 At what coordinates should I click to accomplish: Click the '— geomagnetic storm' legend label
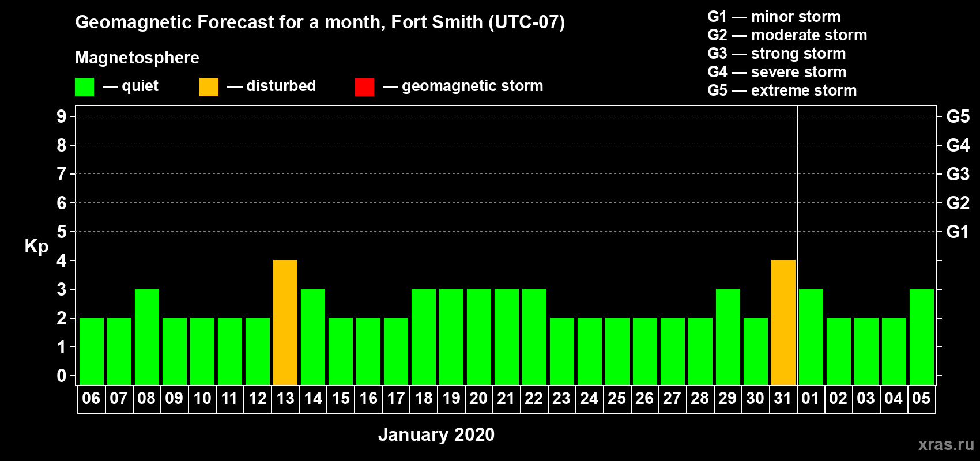tap(463, 86)
